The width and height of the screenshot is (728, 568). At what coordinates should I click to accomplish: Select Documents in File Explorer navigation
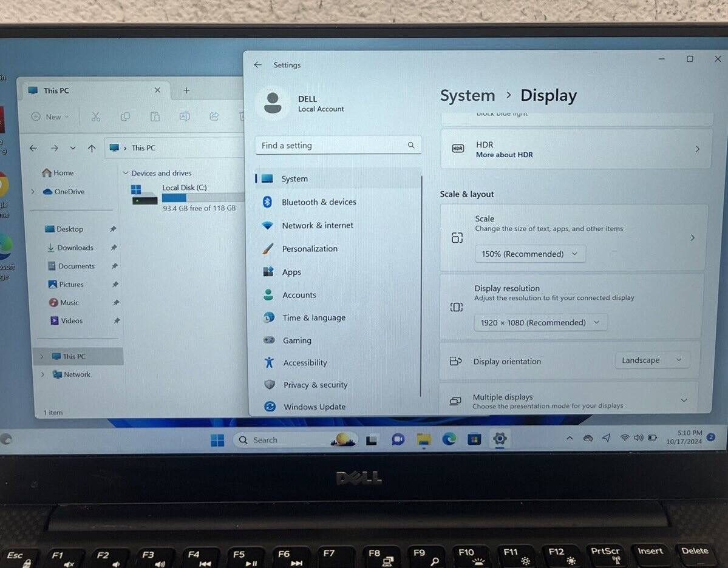pos(72,266)
